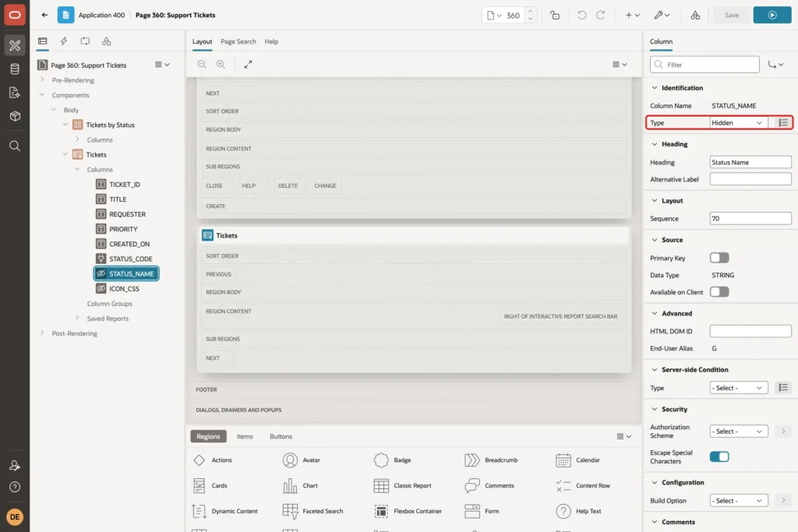Open the column Type dropdown showing Hidden
The width and height of the screenshot is (798, 532).
point(738,122)
